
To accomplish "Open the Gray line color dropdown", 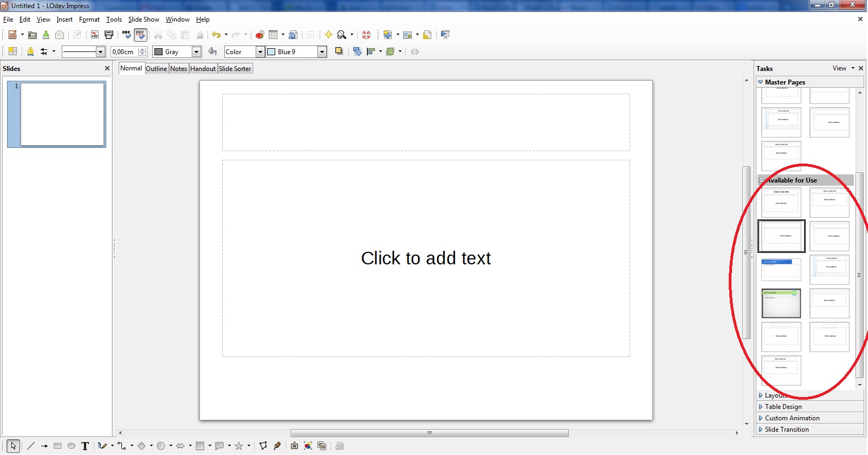I will pyautogui.click(x=197, y=52).
